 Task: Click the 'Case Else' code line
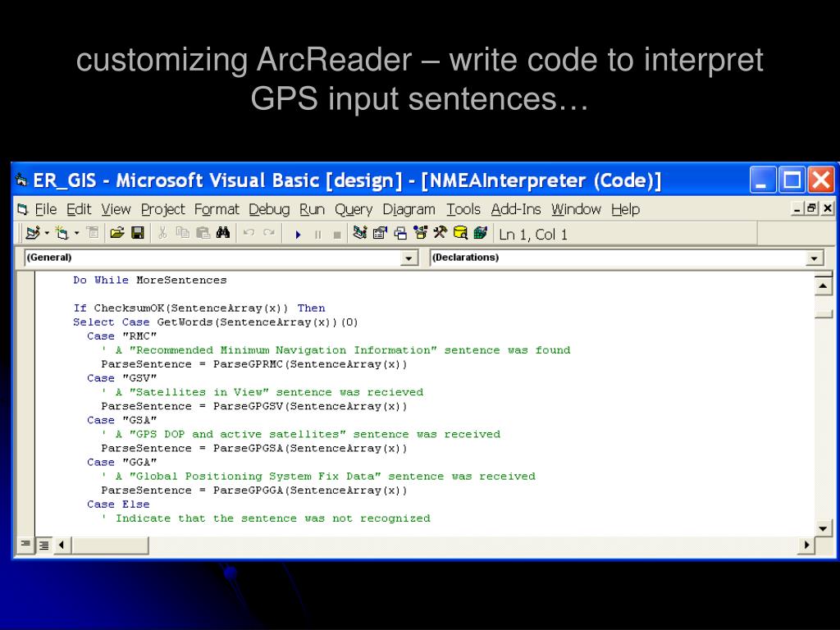118,504
